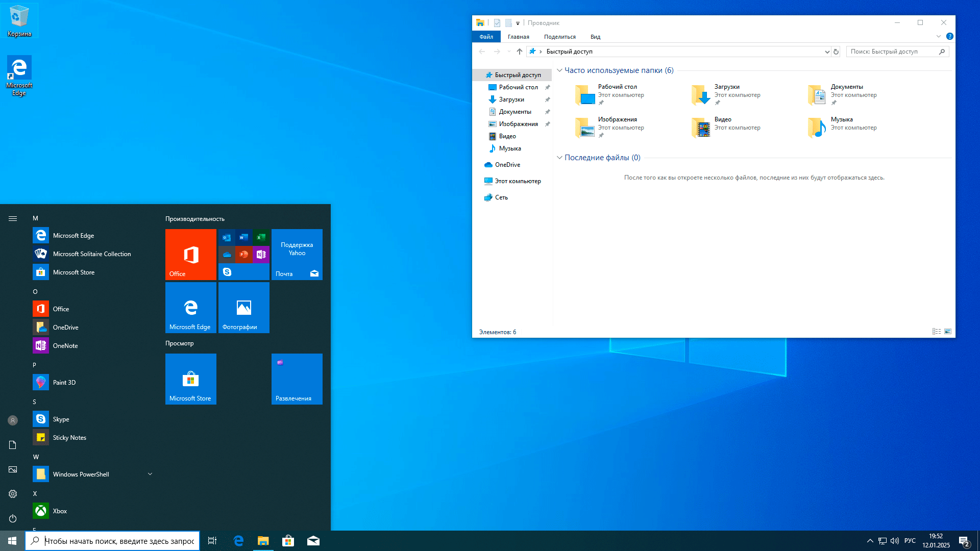Collapse Часто используемые папки section

pyautogui.click(x=559, y=70)
